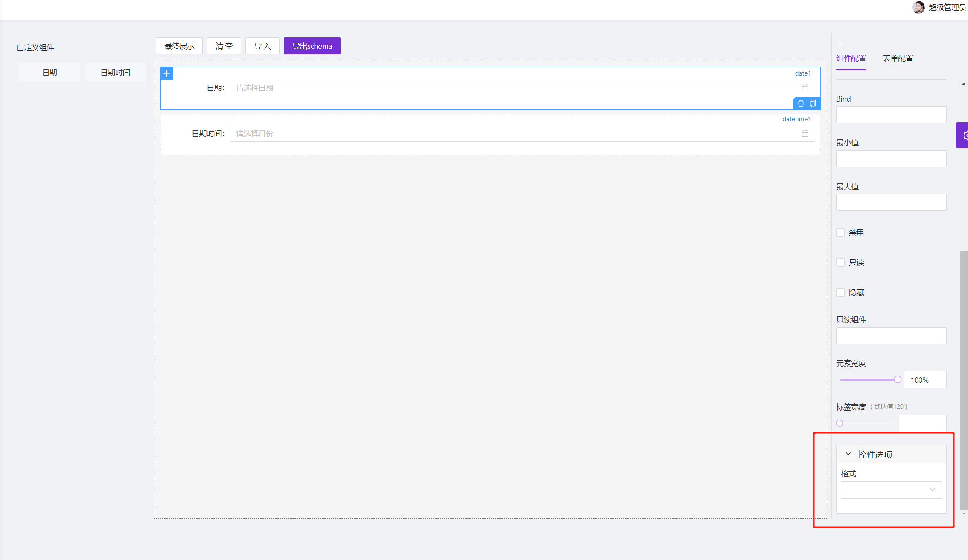Switch to the 组件配置 tab

pyautogui.click(x=851, y=58)
